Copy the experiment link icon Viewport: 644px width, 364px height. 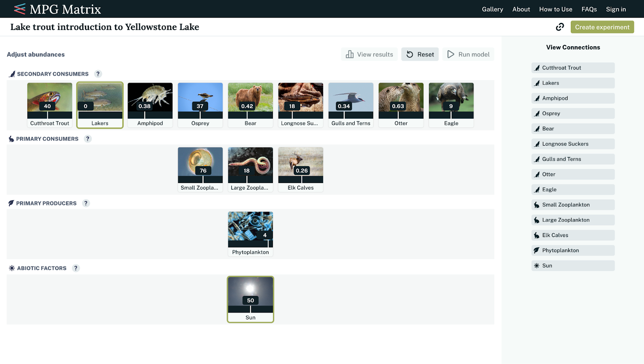point(560,27)
